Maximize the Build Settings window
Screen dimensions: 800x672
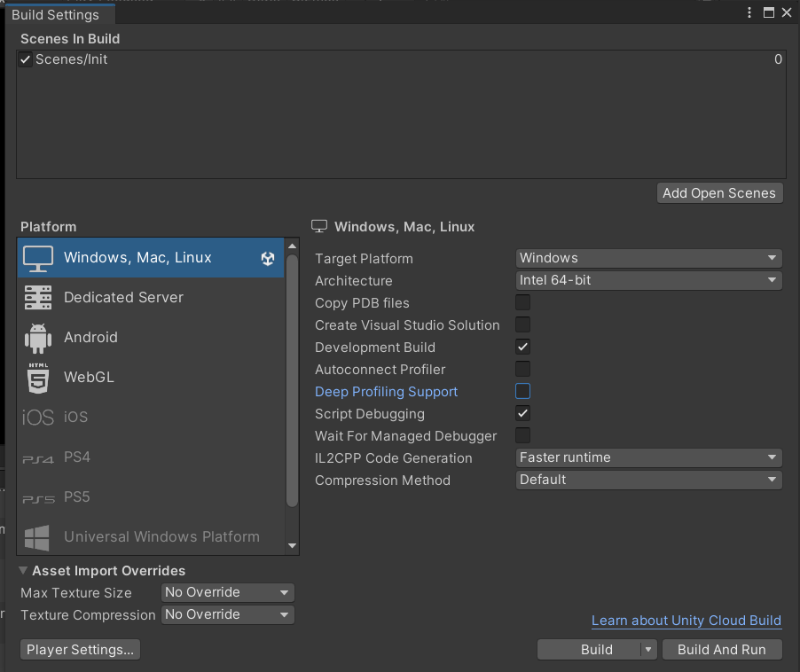[x=768, y=12]
